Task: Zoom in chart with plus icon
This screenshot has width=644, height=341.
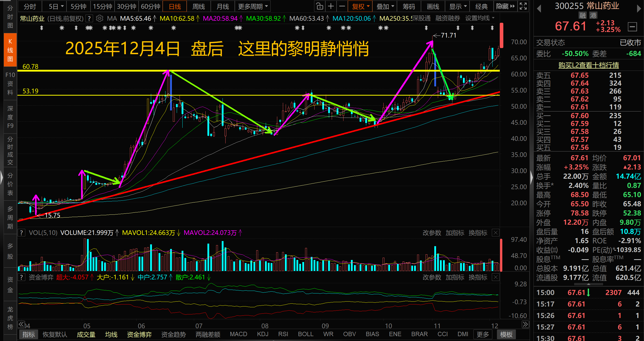Action: click(x=331, y=6)
